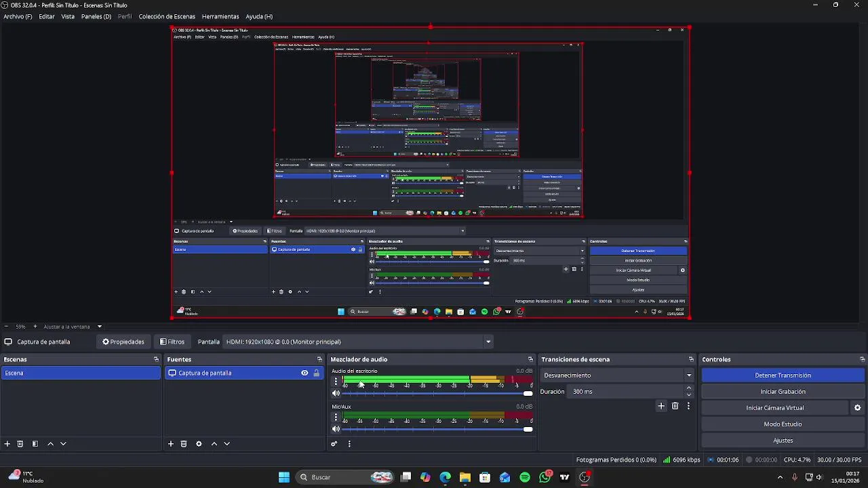Open Vista menu

point(68,16)
